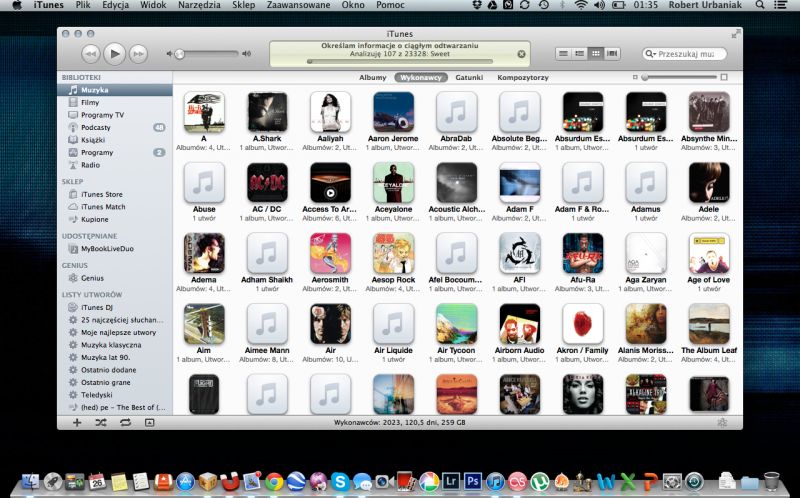Select the Wykonawcy tab
The width and height of the screenshot is (800, 498).
(421, 78)
